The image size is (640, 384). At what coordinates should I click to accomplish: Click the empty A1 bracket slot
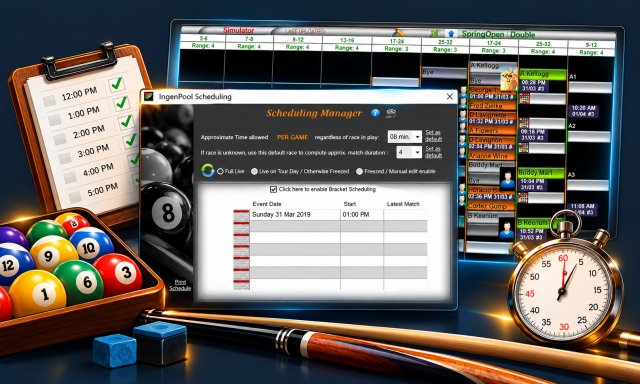pyautogui.click(x=590, y=87)
